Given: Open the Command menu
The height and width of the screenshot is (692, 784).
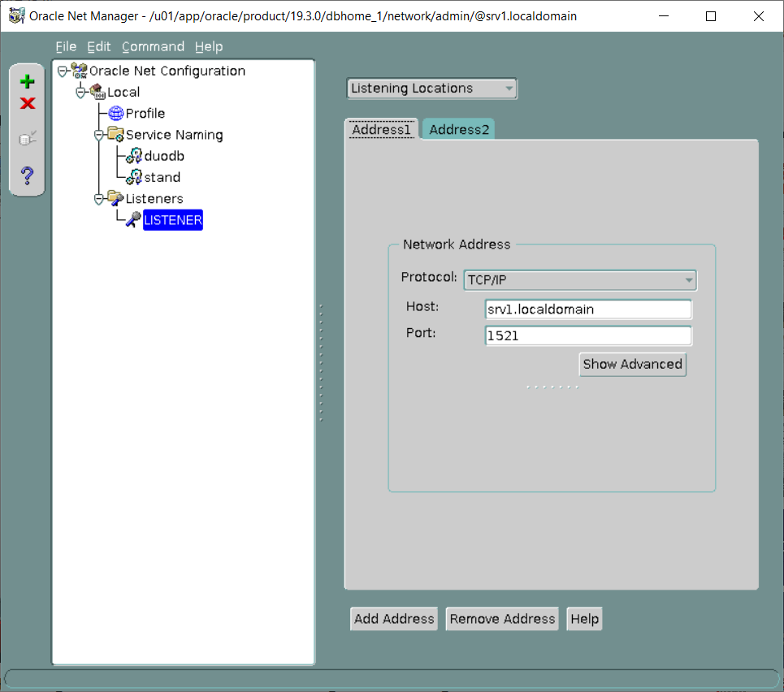Looking at the screenshot, I should tap(153, 47).
